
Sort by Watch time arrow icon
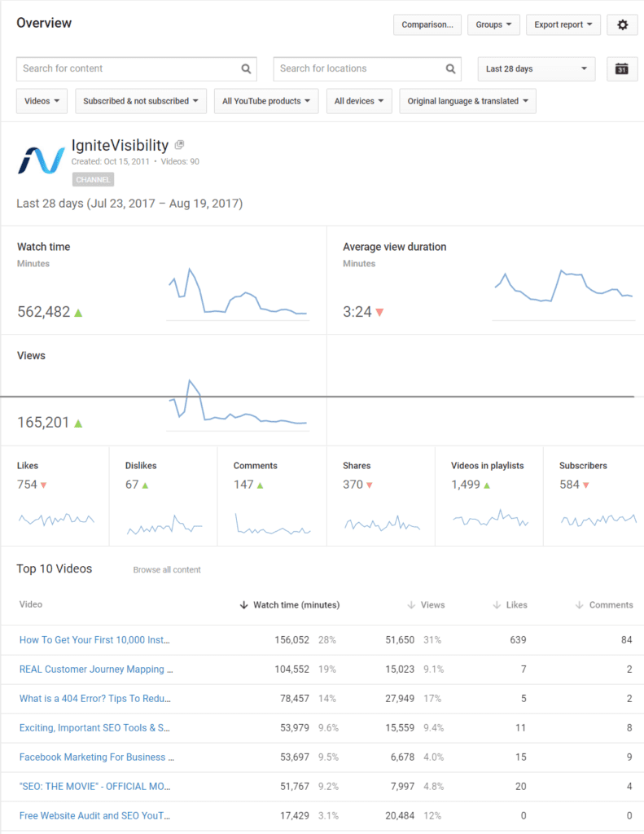tap(243, 605)
